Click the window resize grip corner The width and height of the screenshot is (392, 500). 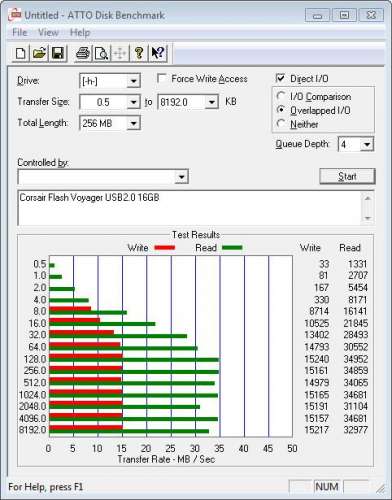coord(380,489)
